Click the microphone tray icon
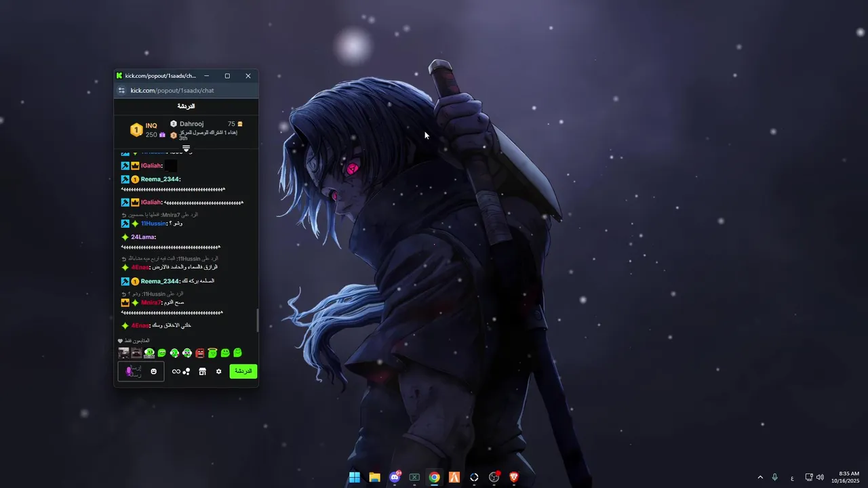868x488 pixels. [x=774, y=477]
